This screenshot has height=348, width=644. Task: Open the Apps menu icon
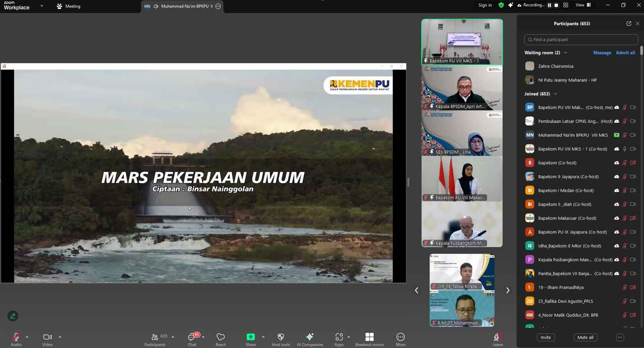(339, 337)
